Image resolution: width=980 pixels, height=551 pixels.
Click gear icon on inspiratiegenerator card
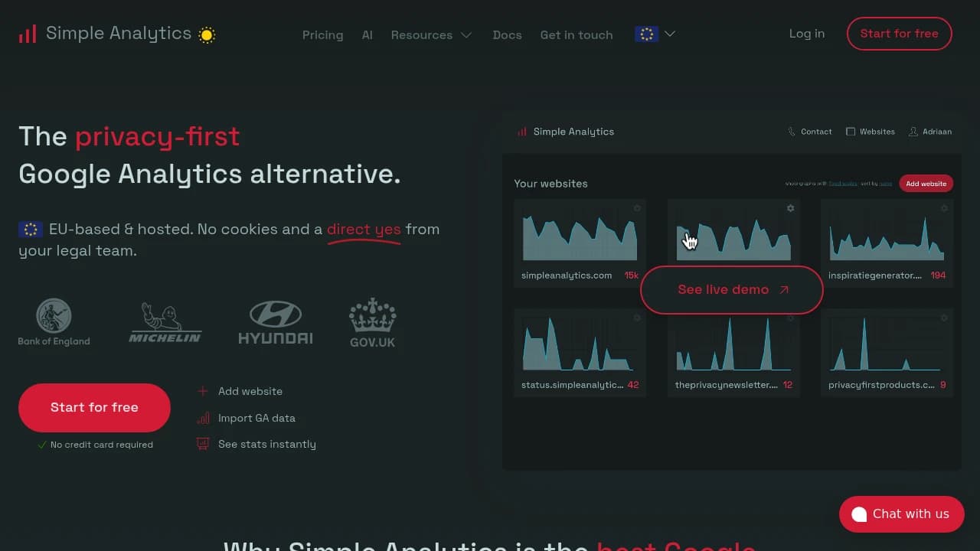pyautogui.click(x=944, y=208)
